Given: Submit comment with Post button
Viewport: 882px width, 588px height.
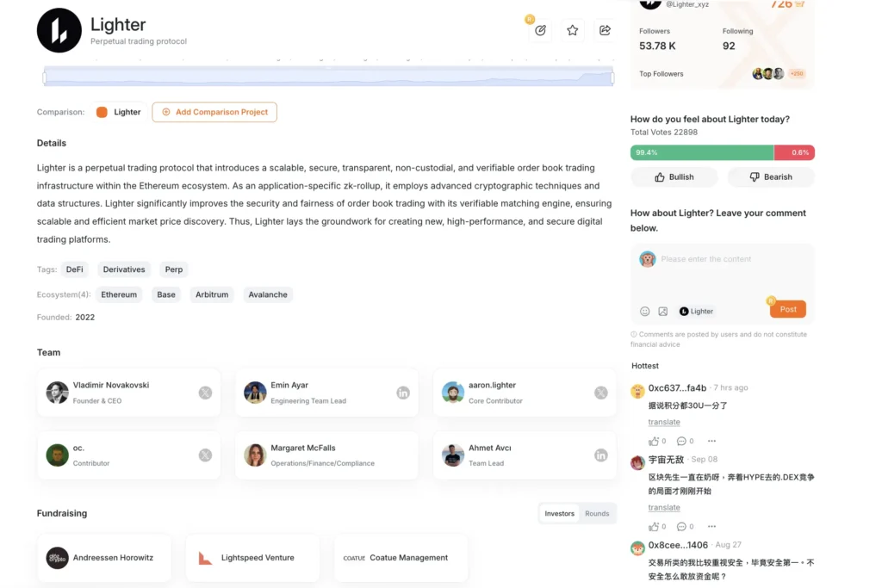Looking at the screenshot, I should click(x=787, y=309).
